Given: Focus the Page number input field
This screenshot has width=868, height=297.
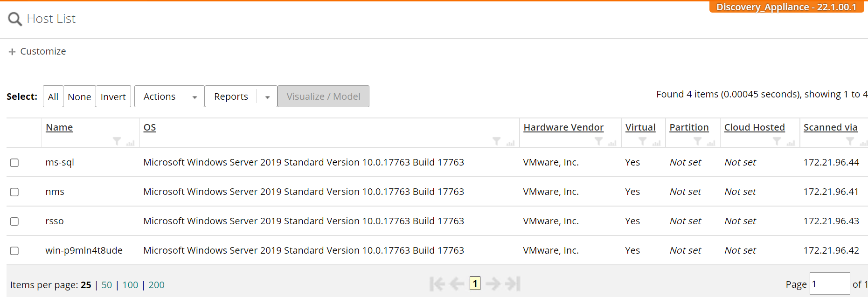Looking at the screenshot, I should [x=830, y=283].
